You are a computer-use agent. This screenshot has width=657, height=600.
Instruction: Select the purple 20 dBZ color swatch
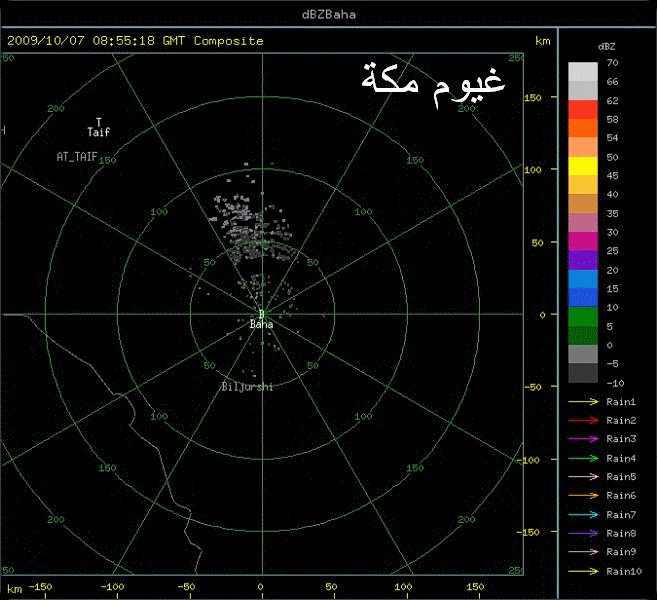pos(583,260)
